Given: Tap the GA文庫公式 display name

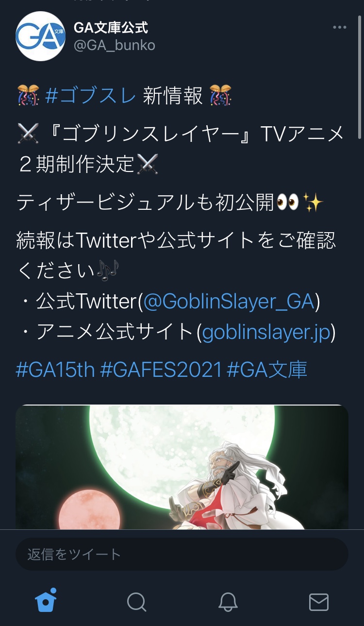Looking at the screenshot, I should tap(111, 28).
